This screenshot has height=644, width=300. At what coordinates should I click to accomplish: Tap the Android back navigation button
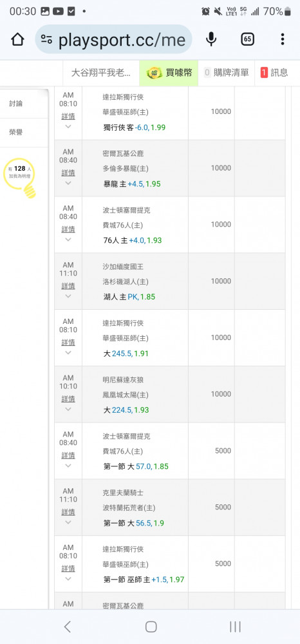click(x=68, y=627)
